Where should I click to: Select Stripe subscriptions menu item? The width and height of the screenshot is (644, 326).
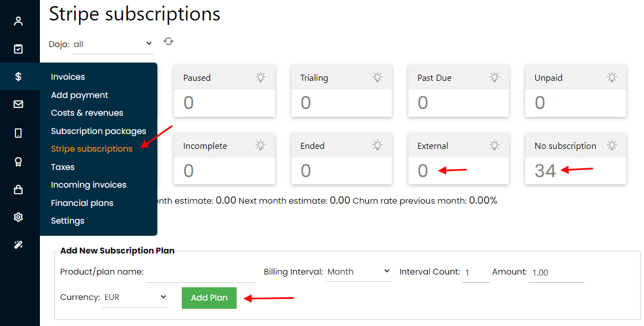[x=91, y=149]
